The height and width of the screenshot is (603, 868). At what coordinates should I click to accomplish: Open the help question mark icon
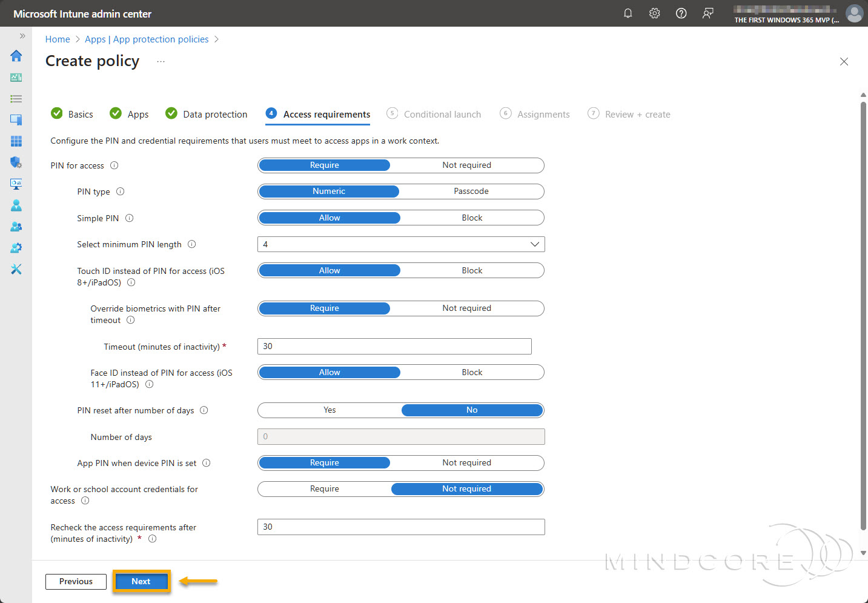681,13
